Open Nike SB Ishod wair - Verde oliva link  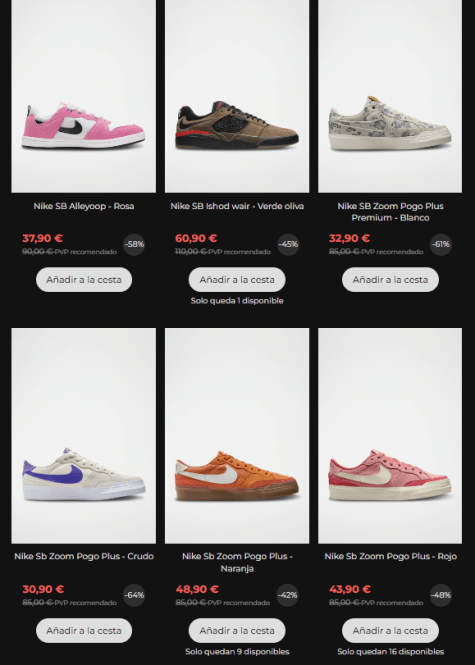point(237,206)
